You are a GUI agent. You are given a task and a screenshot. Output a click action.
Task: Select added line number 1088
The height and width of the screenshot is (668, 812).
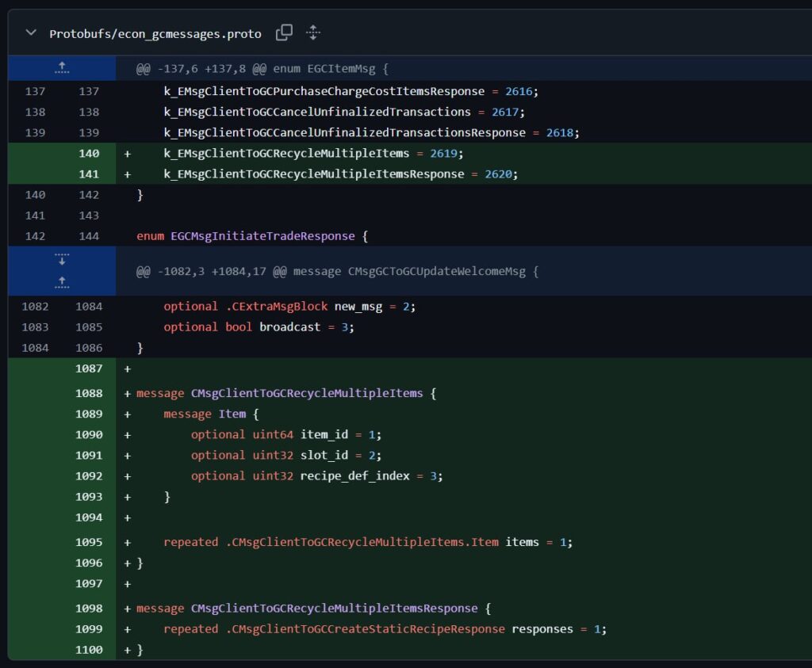(89, 393)
